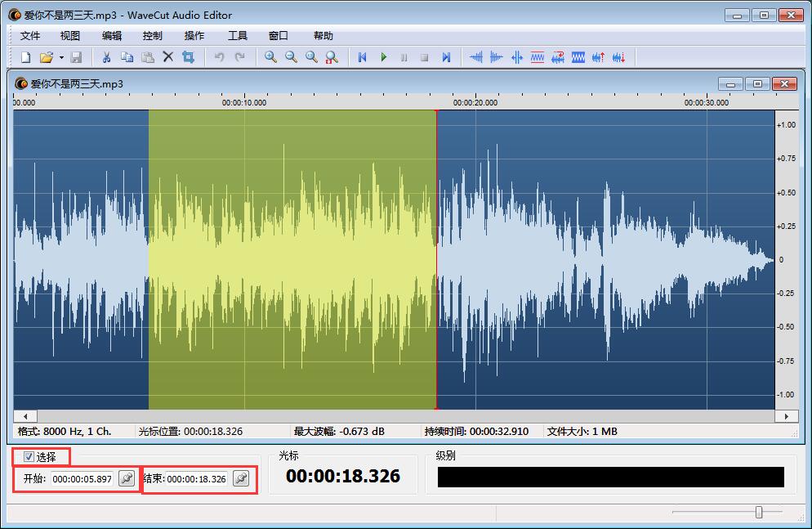Screen dimensions: 812x529
Task: Click the waveform scrollbar left arrow
Action: coord(25,416)
